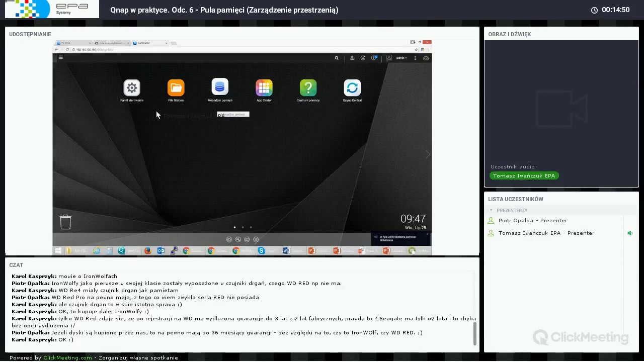Open Firefox on shared taskbar

(x=148, y=251)
